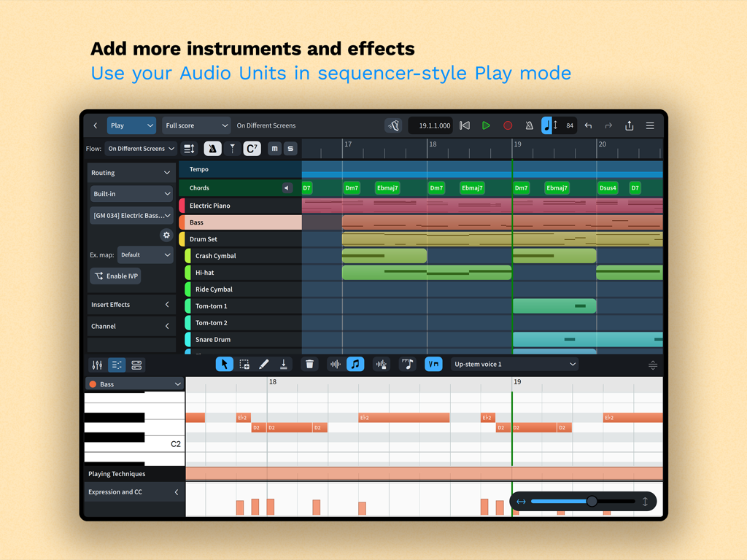Select the pointer tool in the Play toolbar
This screenshot has height=560, width=747.
225,364
